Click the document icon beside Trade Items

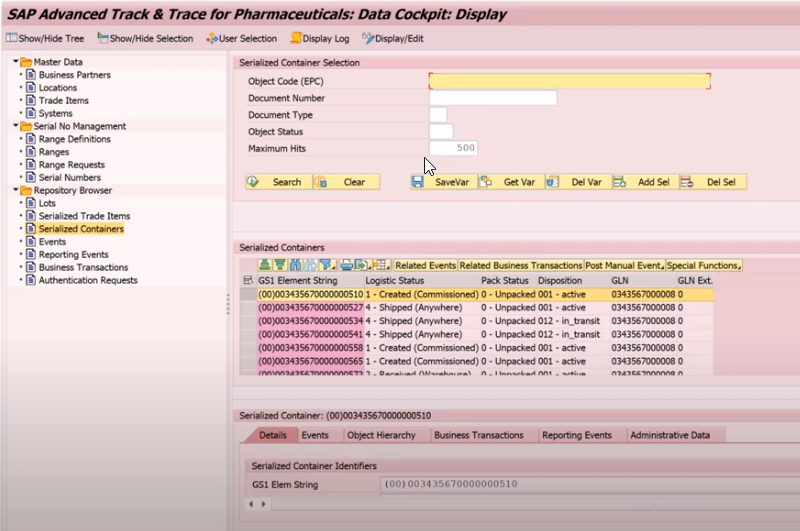coord(31,100)
